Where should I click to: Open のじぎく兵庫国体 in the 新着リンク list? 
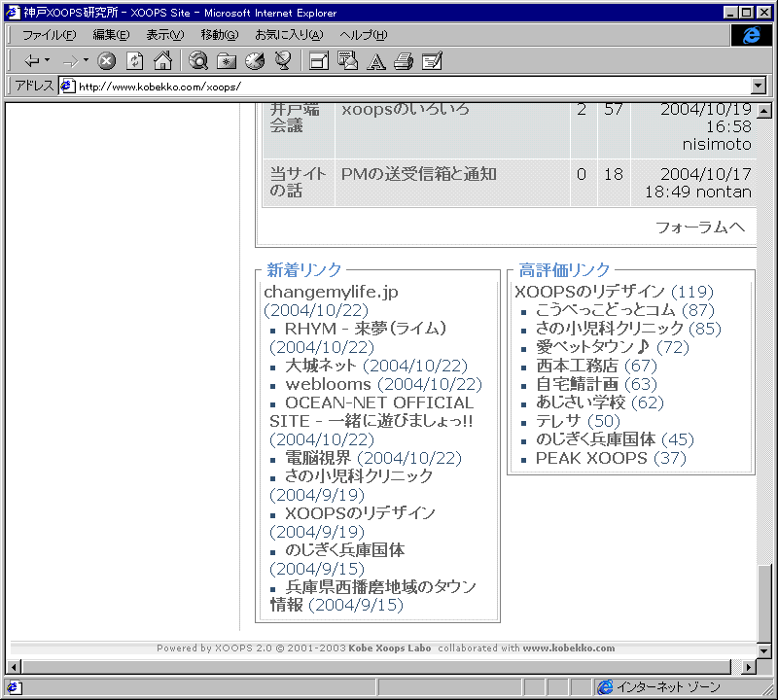[345, 550]
